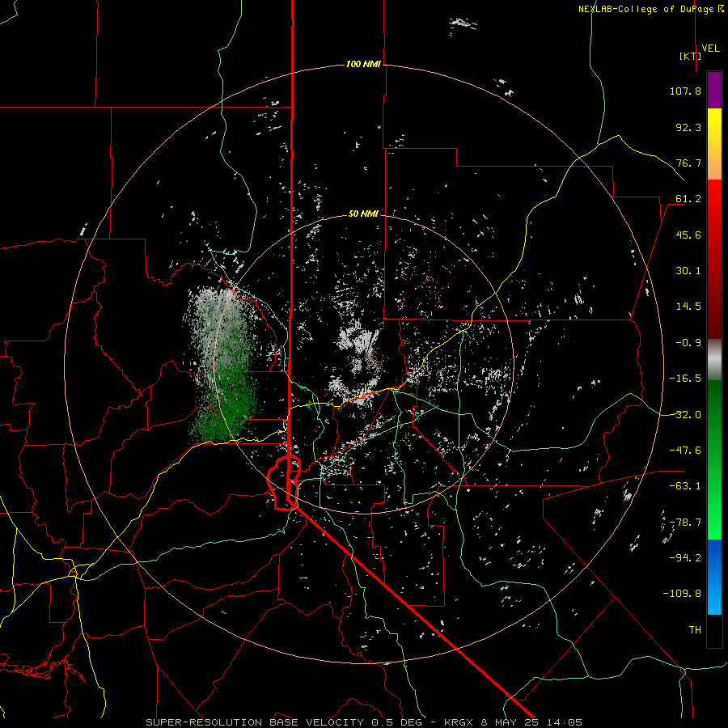Select the -94.2 legend value
Screen dimensions: 728x728
[685, 557]
